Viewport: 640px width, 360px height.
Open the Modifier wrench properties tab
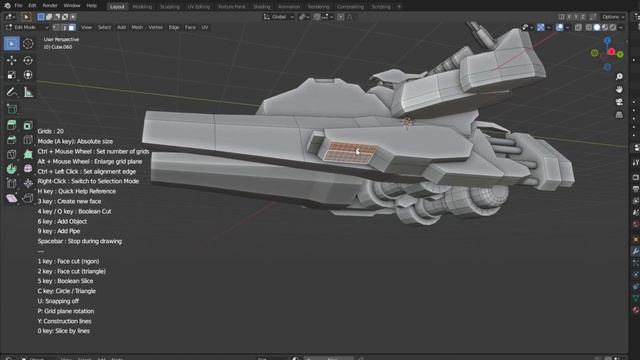636,251
